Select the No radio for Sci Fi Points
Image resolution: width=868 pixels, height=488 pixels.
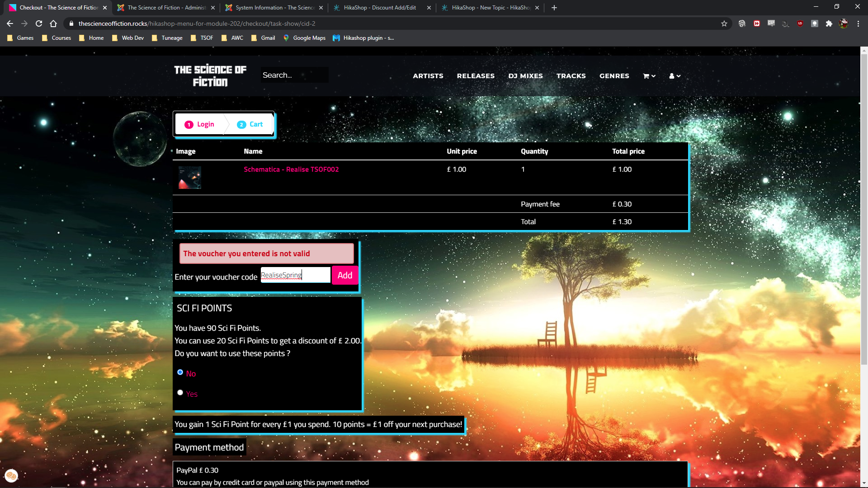coord(180,372)
